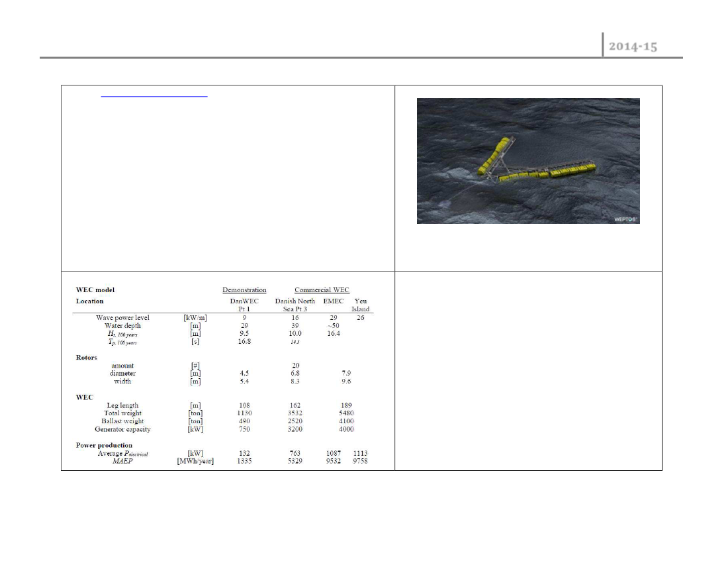Click the underlined Commercial WEC heading

[322, 290]
